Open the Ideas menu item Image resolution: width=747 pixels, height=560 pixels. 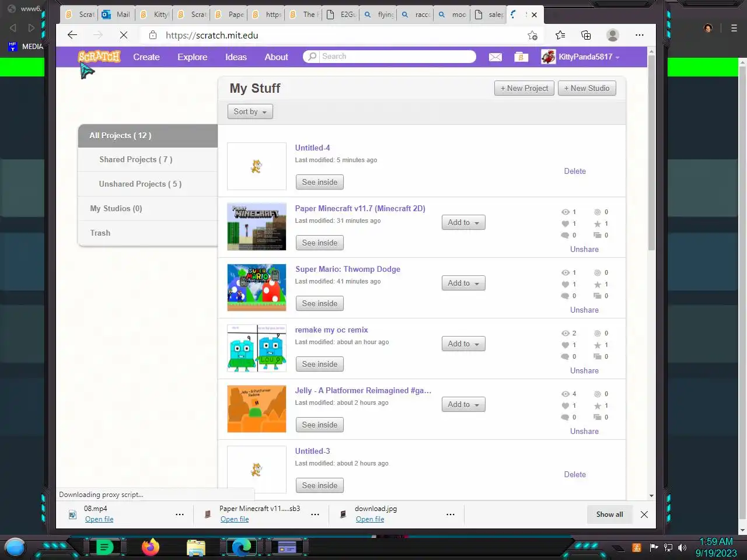tap(236, 57)
